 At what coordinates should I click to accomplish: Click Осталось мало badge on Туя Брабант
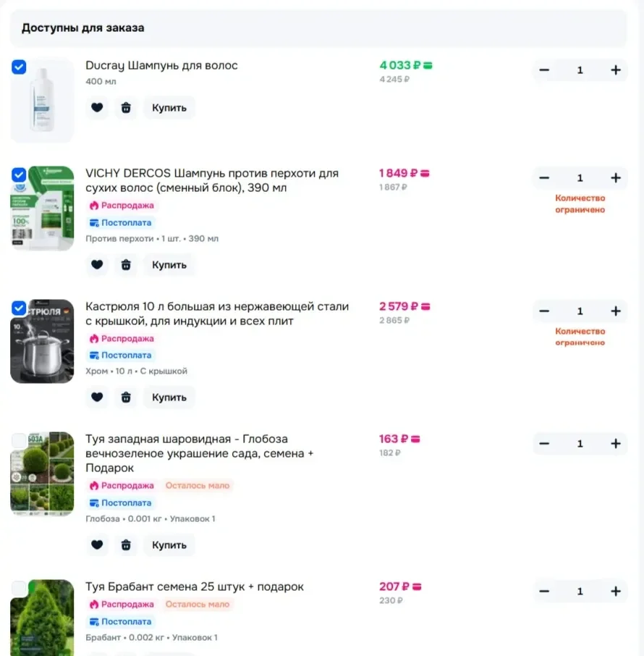(x=198, y=604)
